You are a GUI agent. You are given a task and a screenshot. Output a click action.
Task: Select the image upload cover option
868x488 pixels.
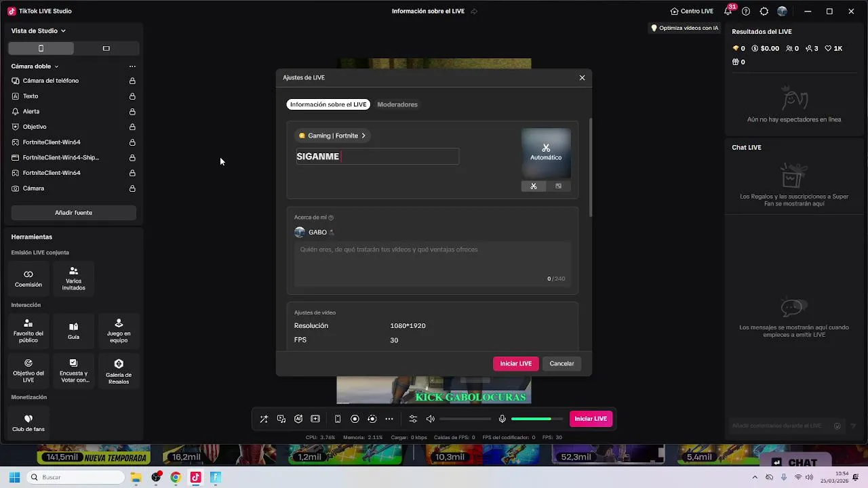(558, 186)
